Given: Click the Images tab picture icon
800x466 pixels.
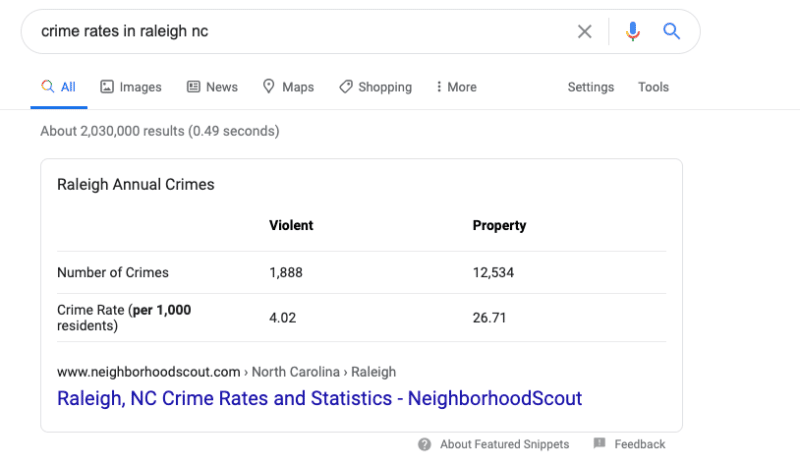Looking at the screenshot, I should [107, 87].
